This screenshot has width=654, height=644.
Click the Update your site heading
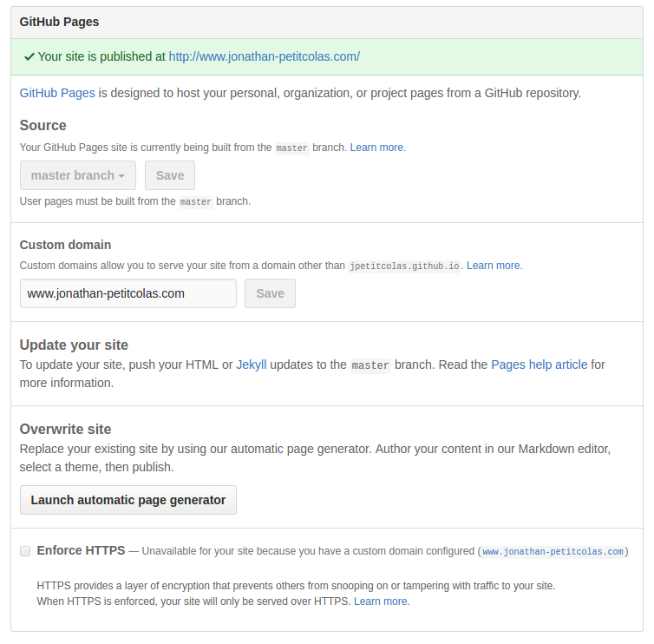[x=74, y=345]
